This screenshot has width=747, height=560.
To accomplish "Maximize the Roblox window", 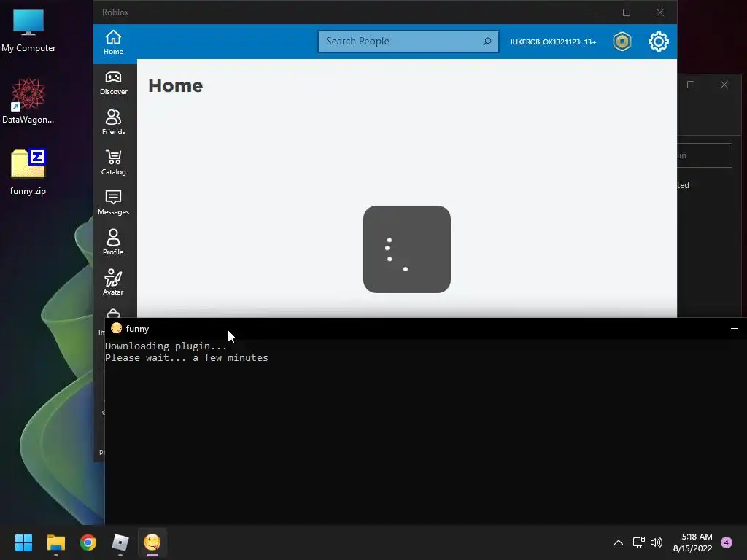I will coord(627,12).
